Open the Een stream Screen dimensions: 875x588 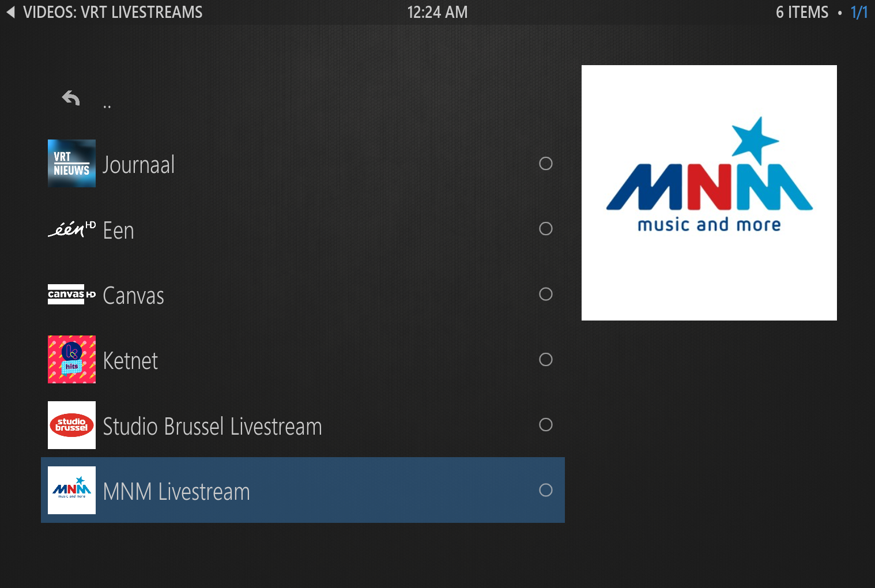[303, 229]
